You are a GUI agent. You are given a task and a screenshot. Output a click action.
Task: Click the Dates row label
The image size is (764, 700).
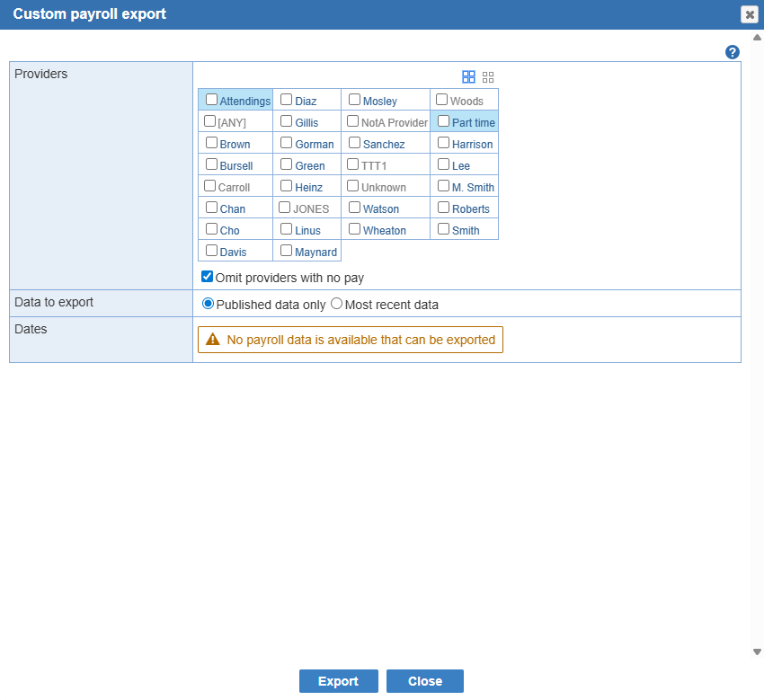31,329
